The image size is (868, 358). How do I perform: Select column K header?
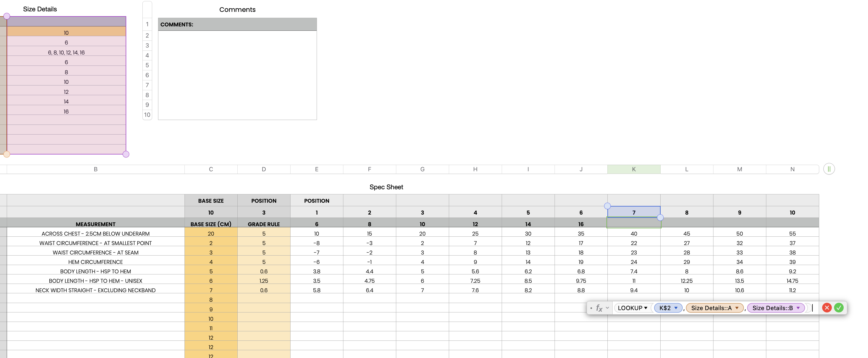pyautogui.click(x=634, y=169)
